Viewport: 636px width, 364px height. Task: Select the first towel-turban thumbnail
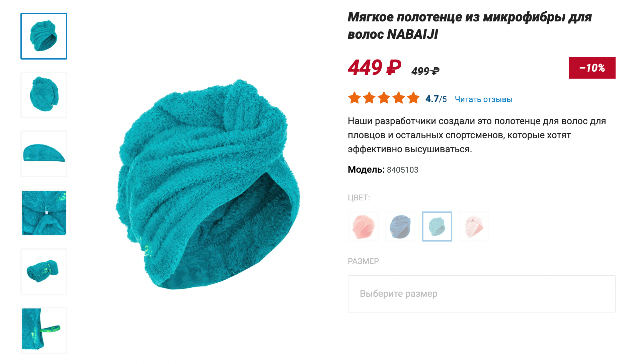[44, 36]
